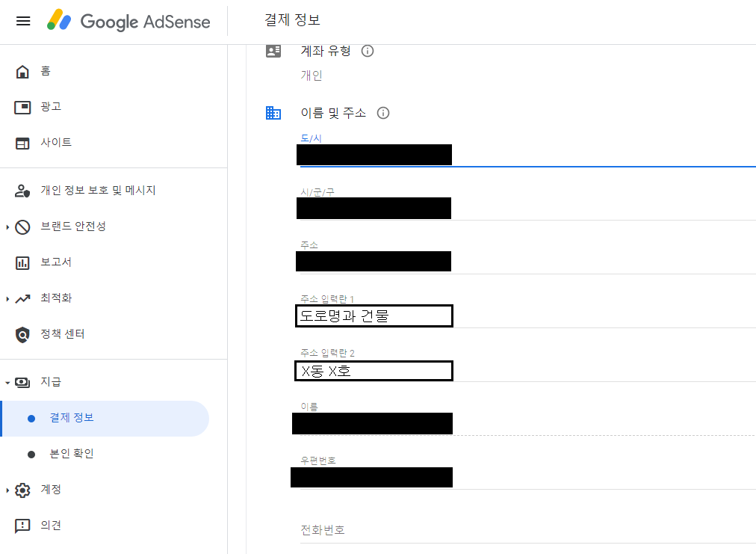The image size is (756, 554).
Task: Click the info icon beside 이름 및 주소
Action: [383, 113]
